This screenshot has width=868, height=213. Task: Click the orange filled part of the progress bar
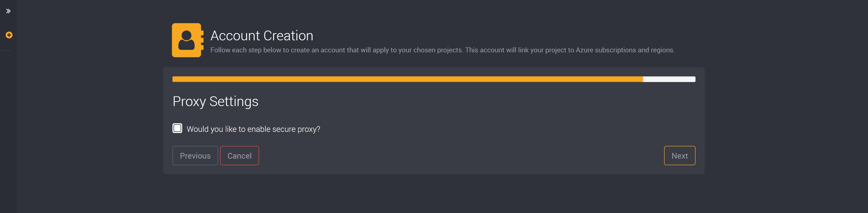408,79
